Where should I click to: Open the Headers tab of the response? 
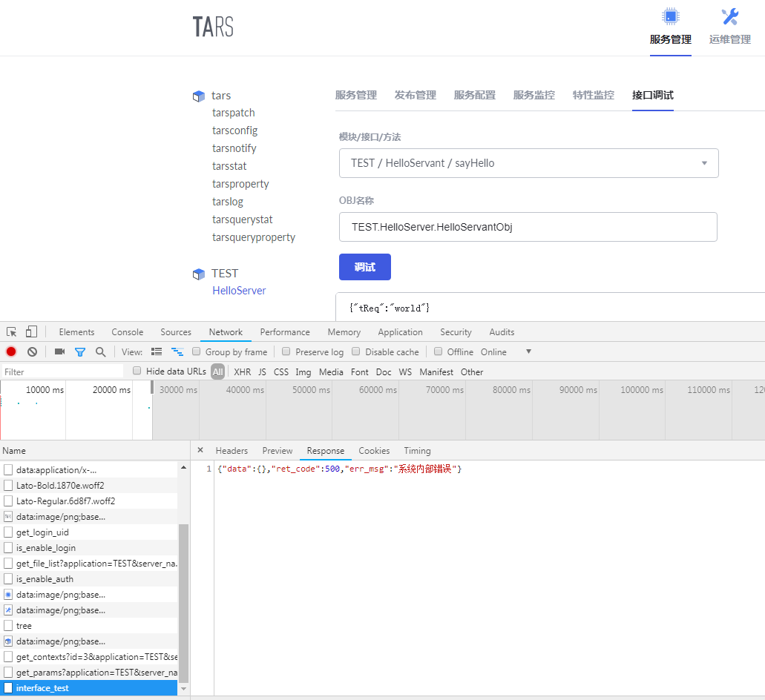coord(232,450)
